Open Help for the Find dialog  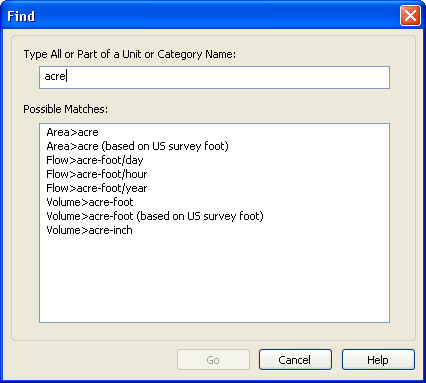click(x=378, y=360)
